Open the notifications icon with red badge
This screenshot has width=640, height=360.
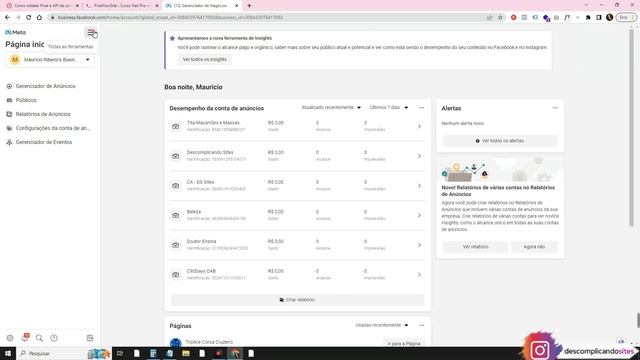25,338
